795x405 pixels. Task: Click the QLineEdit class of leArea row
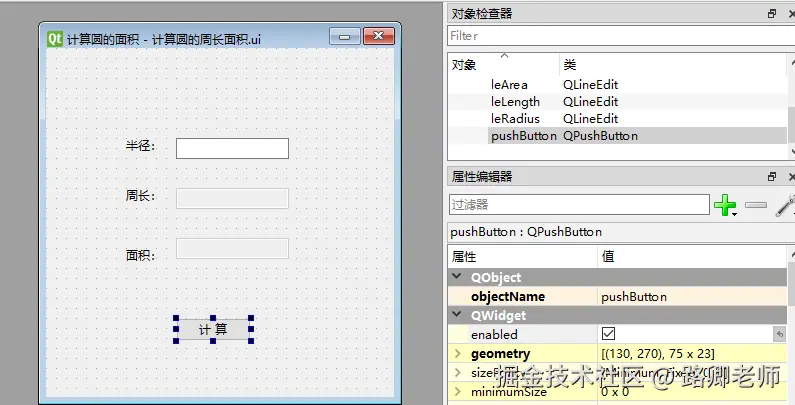[x=590, y=85]
